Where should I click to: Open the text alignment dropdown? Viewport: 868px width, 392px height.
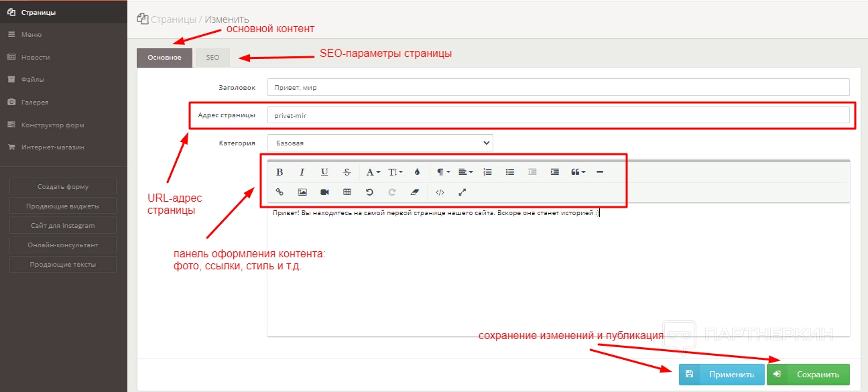(x=465, y=172)
